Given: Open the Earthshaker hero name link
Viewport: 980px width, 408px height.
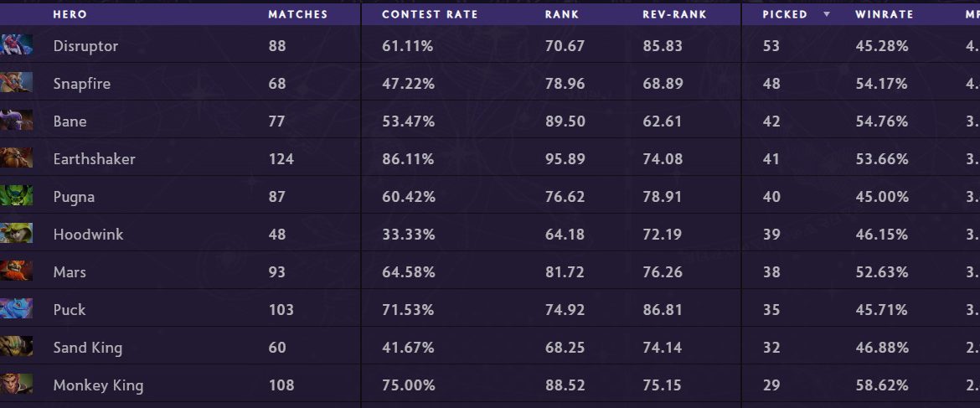Looking at the screenshot, I should coord(94,159).
